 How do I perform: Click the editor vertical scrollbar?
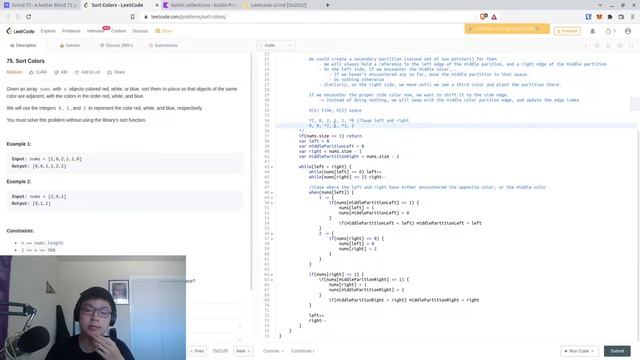click(638, 237)
